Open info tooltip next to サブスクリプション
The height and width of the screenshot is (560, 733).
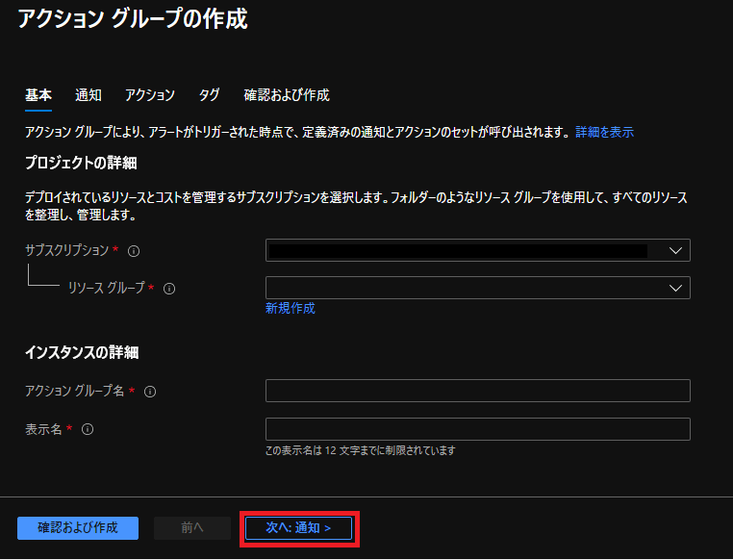click(x=134, y=251)
